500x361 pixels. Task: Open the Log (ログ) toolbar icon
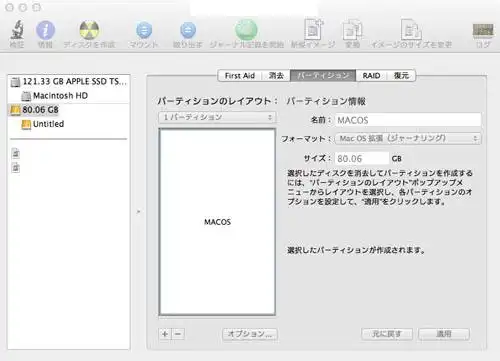pyautogui.click(x=483, y=31)
